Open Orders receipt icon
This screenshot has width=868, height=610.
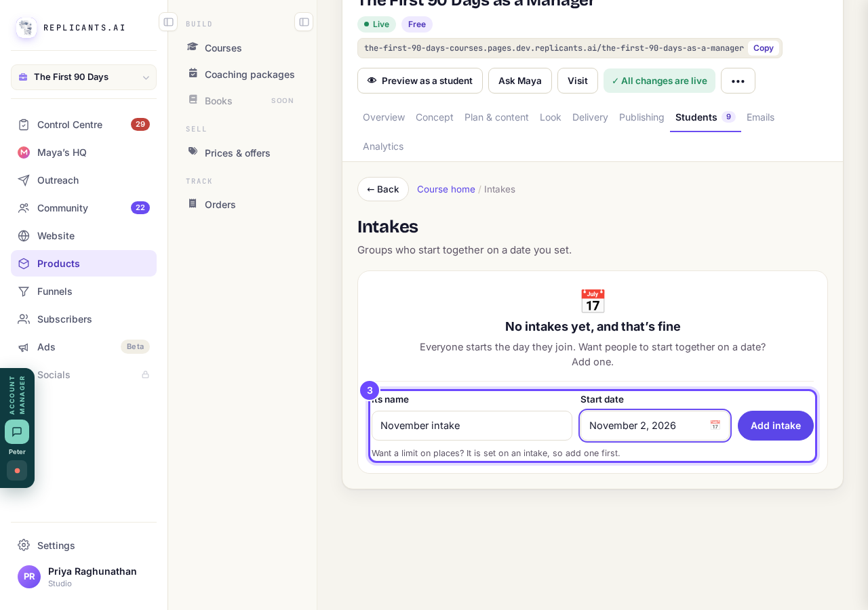point(193,203)
